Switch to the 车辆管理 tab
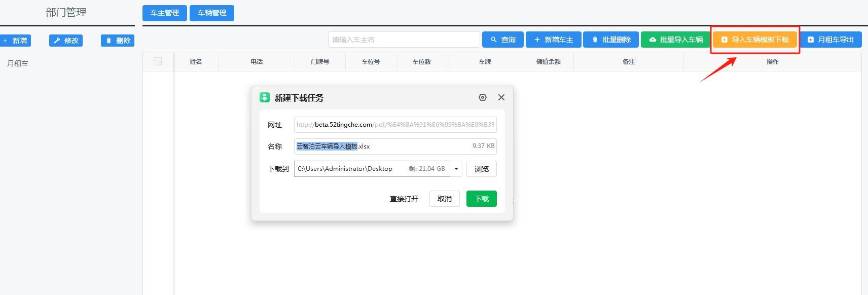 click(x=212, y=13)
